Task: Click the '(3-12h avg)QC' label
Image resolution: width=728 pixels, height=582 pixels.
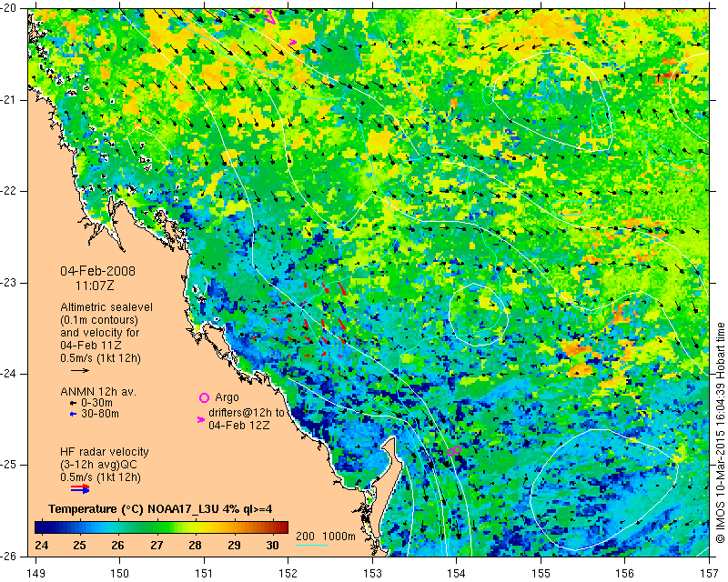Action: coord(99,465)
